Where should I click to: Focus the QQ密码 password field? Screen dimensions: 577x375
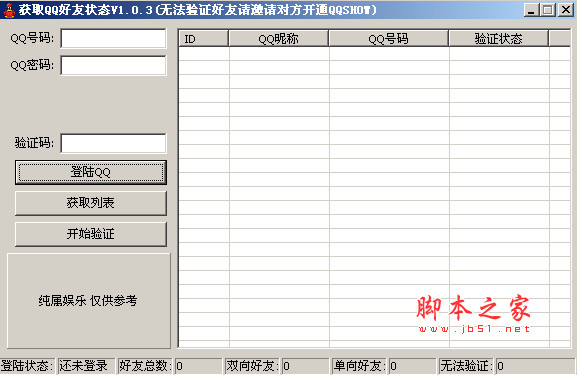pos(113,66)
